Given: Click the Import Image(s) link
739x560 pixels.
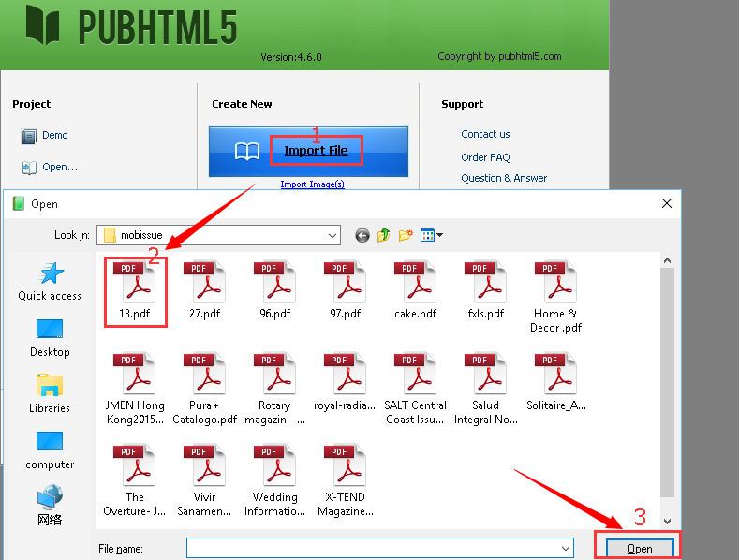Looking at the screenshot, I should tap(312, 184).
